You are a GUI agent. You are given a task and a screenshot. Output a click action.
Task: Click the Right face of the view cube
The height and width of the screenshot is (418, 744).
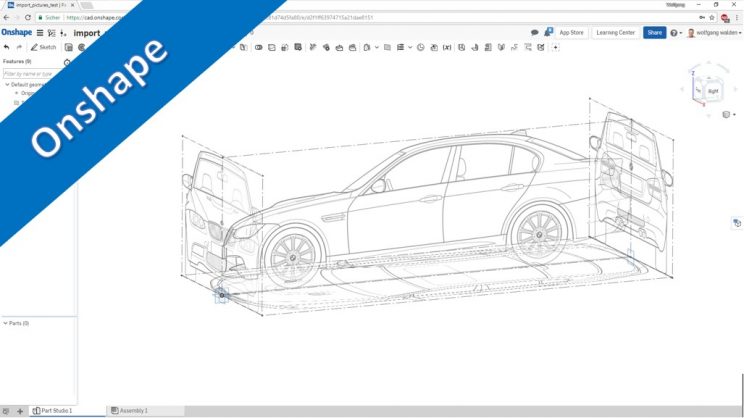(713, 91)
